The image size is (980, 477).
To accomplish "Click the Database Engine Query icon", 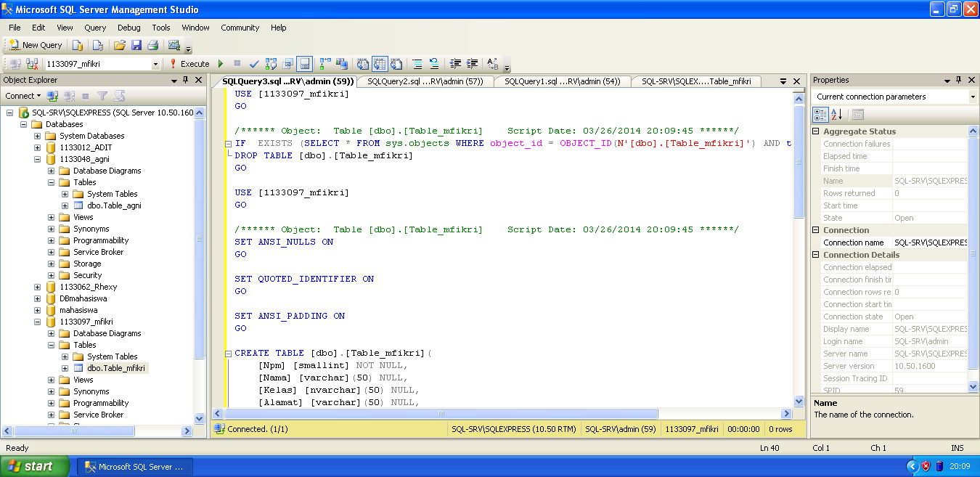I will coord(78,45).
